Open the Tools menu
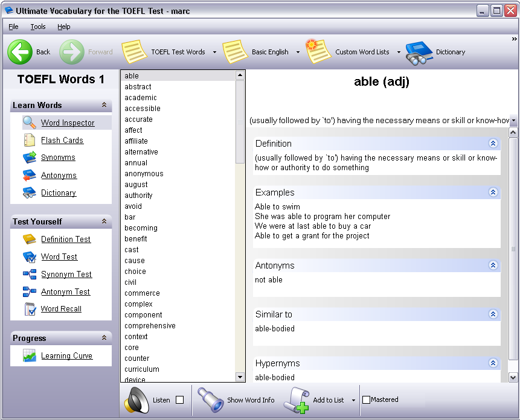 coord(38,27)
